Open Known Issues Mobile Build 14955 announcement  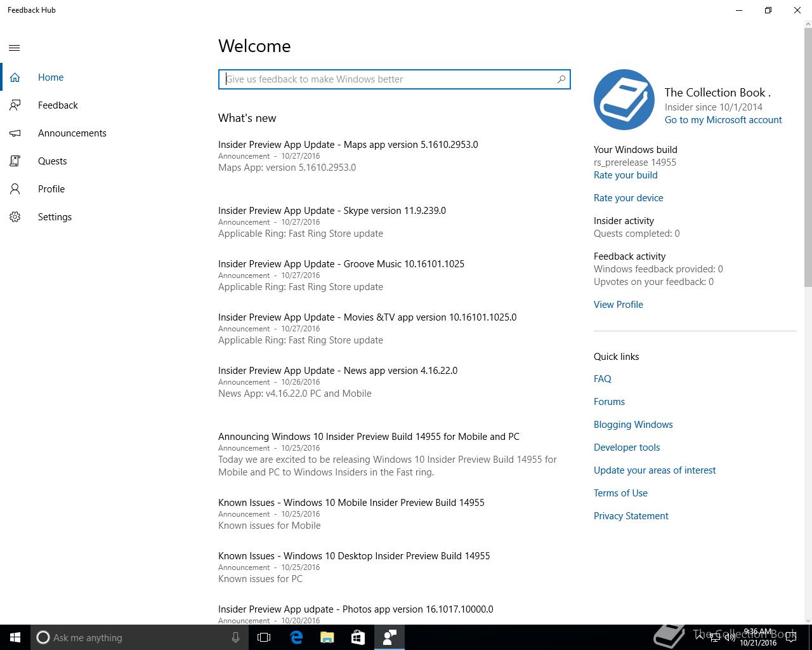click(351, 503)
